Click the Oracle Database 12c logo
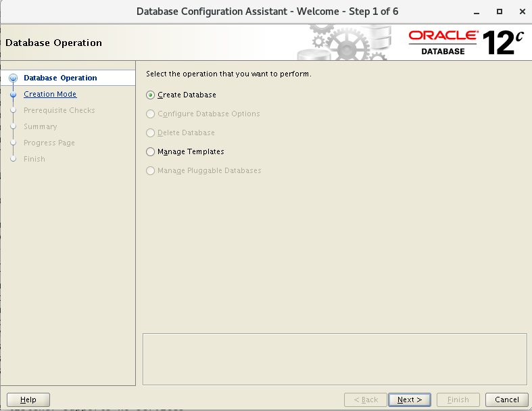The width and height of the screenshot is (532, 411). pos(466,43)
